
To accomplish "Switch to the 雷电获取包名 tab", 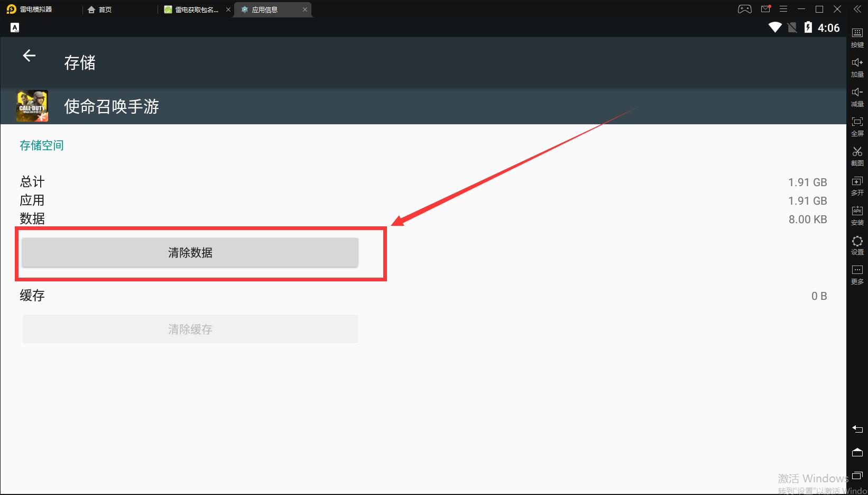I will coord(192,10).
